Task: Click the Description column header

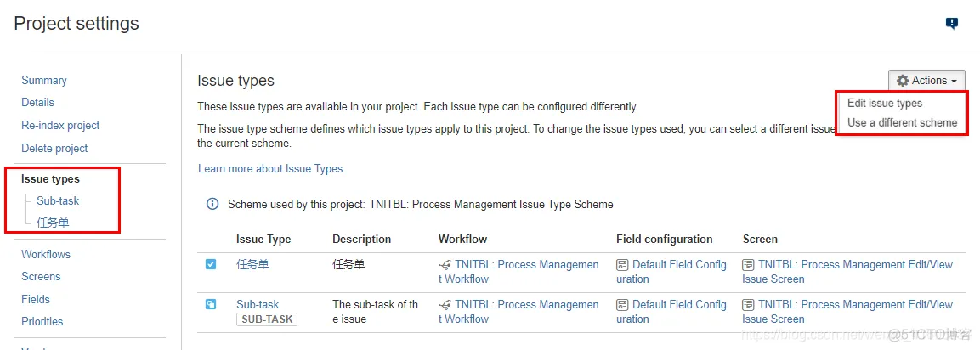Action: tap(361, 239)
